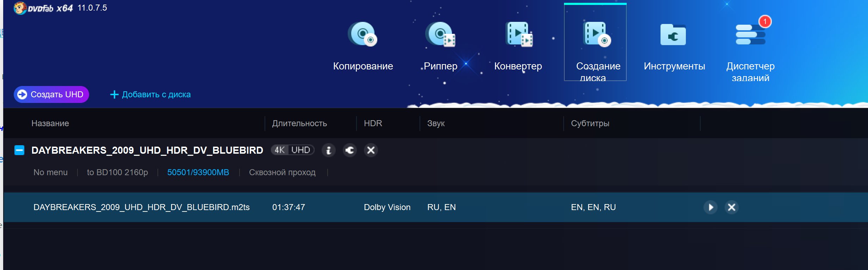This screenshot has width=868, height=270.
Task: Open advanced settings wrench for DAYBREAKERS
Action: pyautogui.click(x=349, y=150)
